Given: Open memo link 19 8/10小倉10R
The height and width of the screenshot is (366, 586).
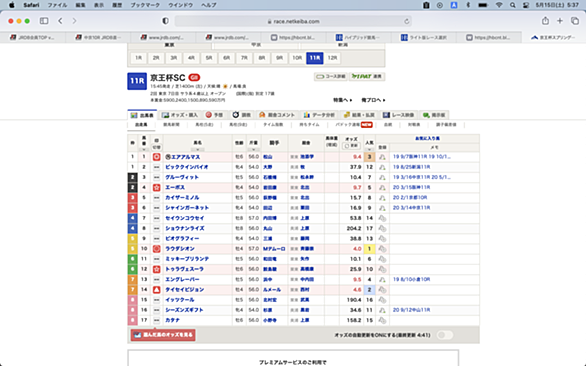Looking at the screenshot, I should tap(411, 280).
